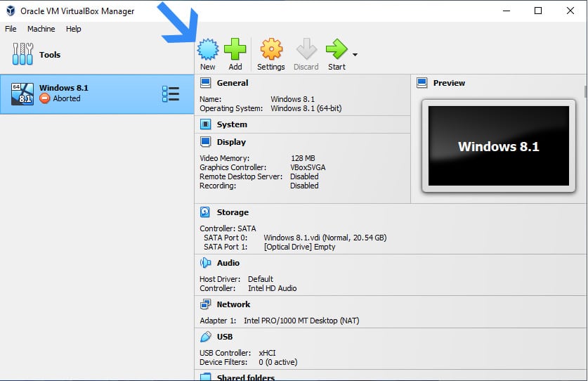The image size is (588, 381).
Task: Click the Remote Desktop Server Disabled value
Action: coord(304,176)
